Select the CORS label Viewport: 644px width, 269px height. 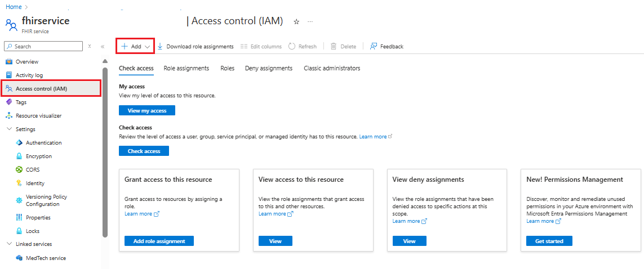[33, 170]
